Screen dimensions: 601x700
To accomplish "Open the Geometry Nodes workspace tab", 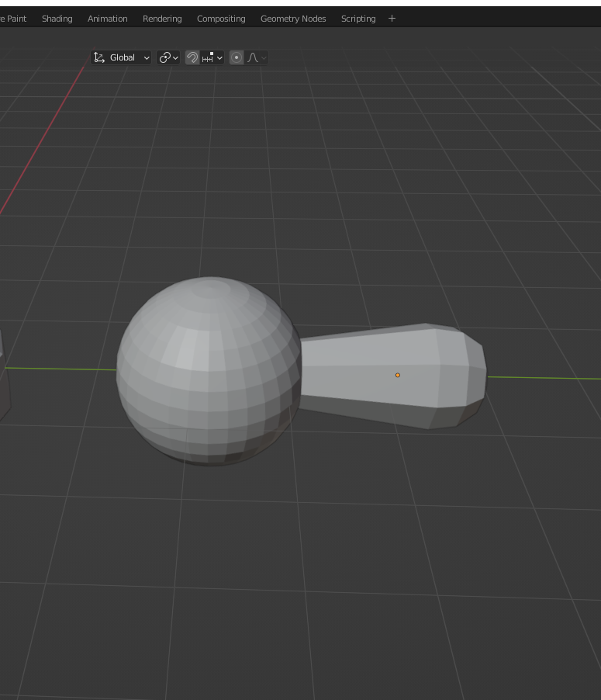I will point(293,19).
